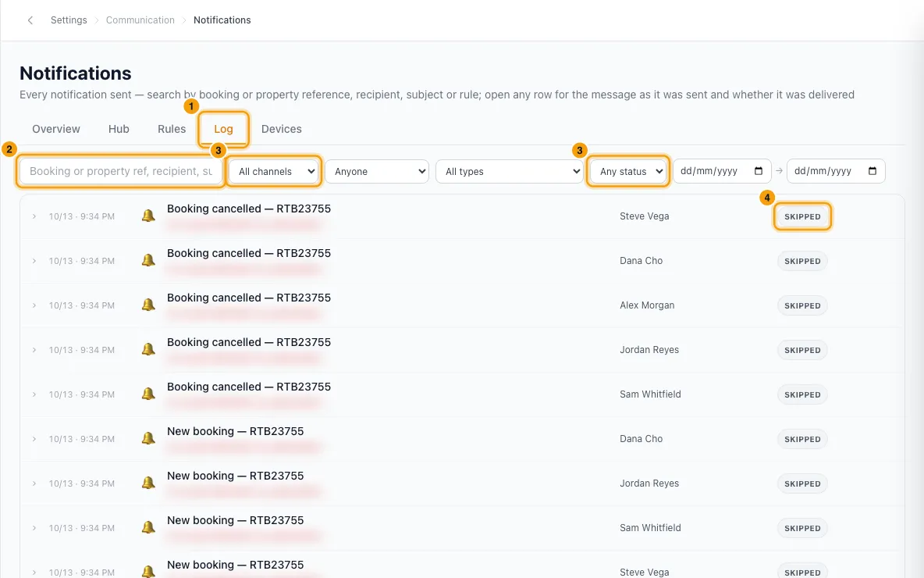Click the SKIPPED badge in Steve Vega's cancelled row
This screenshot has width=924, height=578.
[x=802, y=216]
